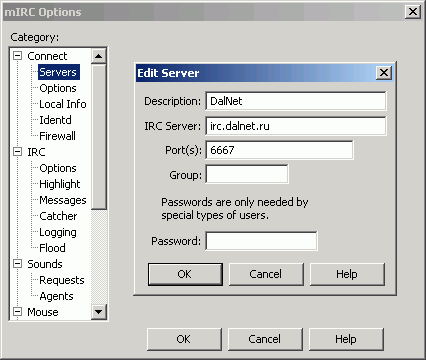
Task: Open the Identd settings item
Action: tap(55, 120)
